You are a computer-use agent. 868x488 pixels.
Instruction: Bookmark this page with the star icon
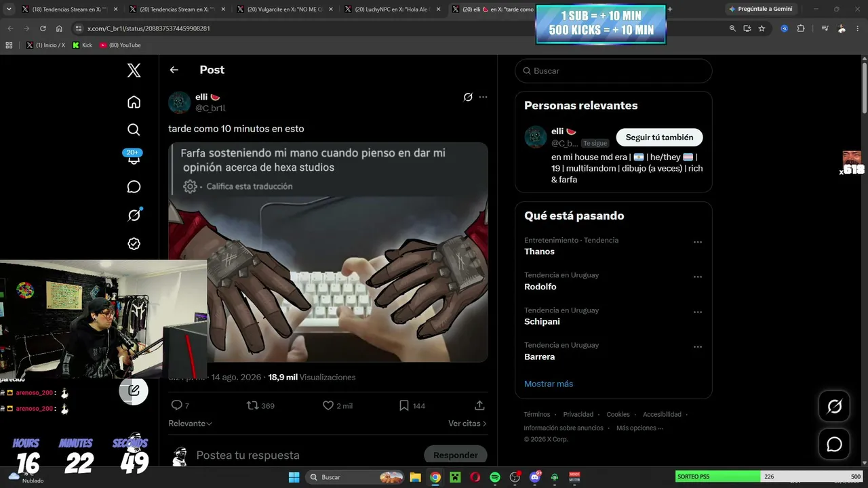click(762, 28)
